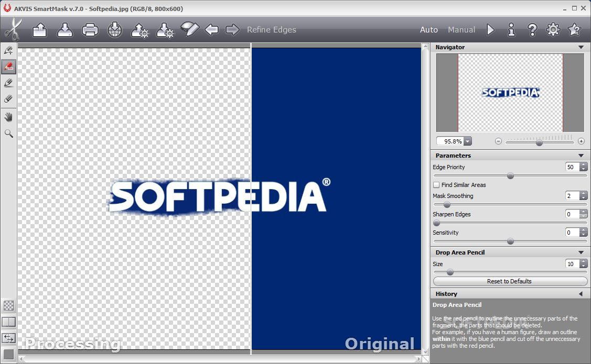Viewport: 591px width, 364px height.
Task: Click the globe publish icon
Action: pyautogui.click(x=115, y=30)
